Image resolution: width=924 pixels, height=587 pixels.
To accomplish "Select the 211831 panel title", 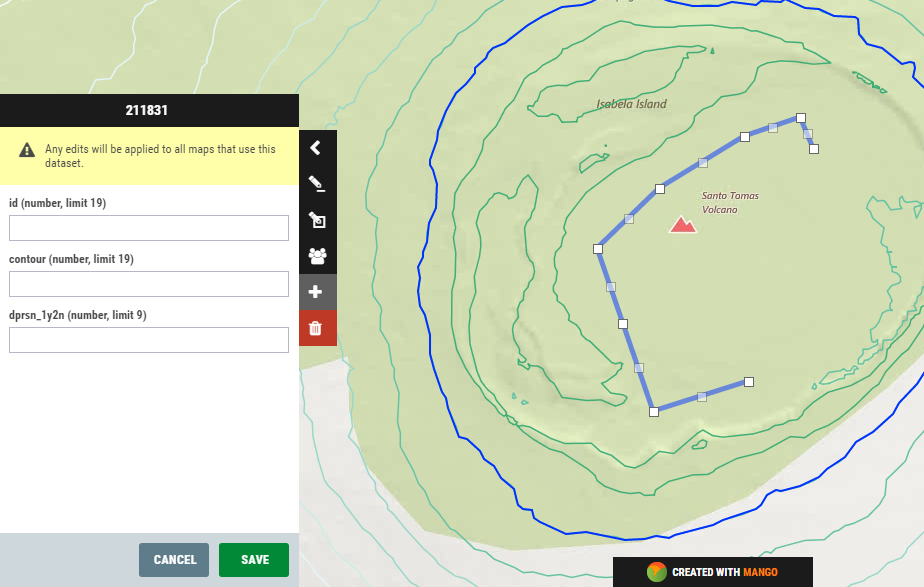I will 147,110.
